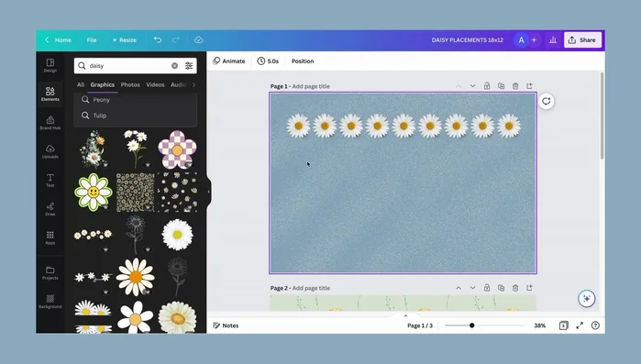This screenshot has width=641, height=364.
Task: Click Page 1 add page title
Action: click(x=311, y=86)
